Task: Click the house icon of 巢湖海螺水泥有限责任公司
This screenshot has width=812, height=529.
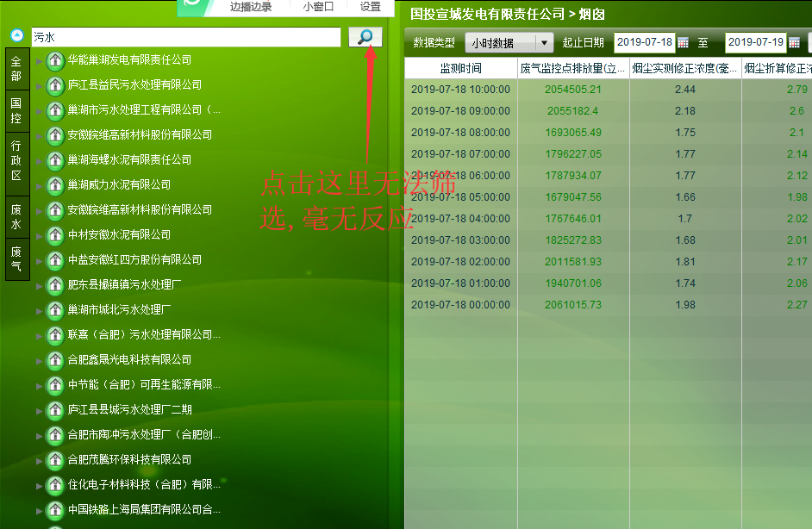Action: click(x=55, y=160)
